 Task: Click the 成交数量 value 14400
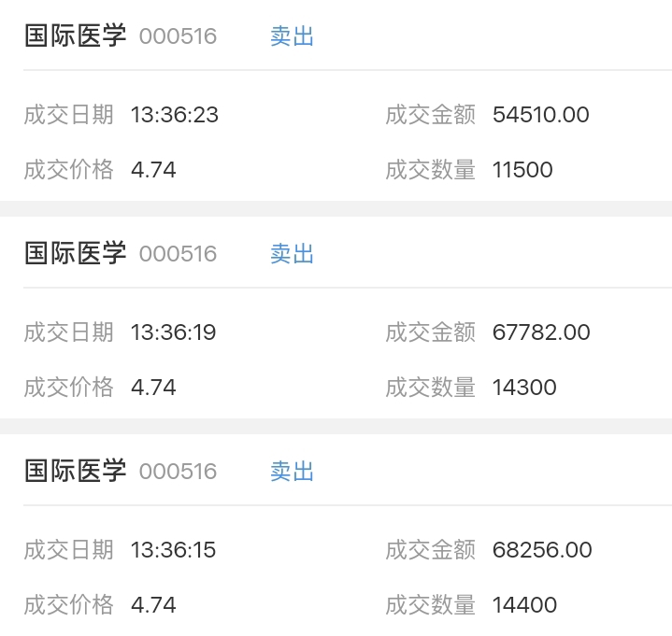pos(524,605)
